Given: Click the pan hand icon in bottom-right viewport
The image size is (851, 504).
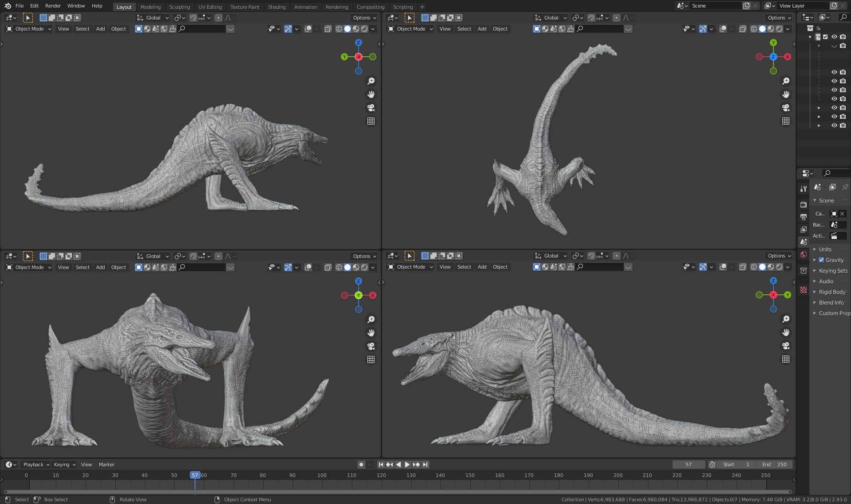Looking at the screenshot, I should click(786, 332).
